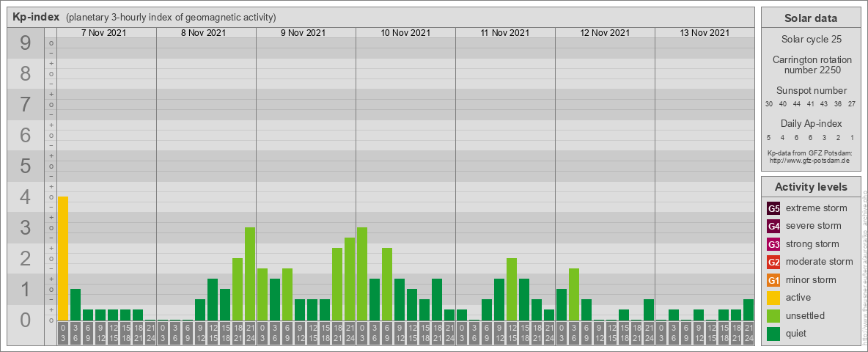
Task: Click the Sunspot number label
Action: [x=811, y=91]
